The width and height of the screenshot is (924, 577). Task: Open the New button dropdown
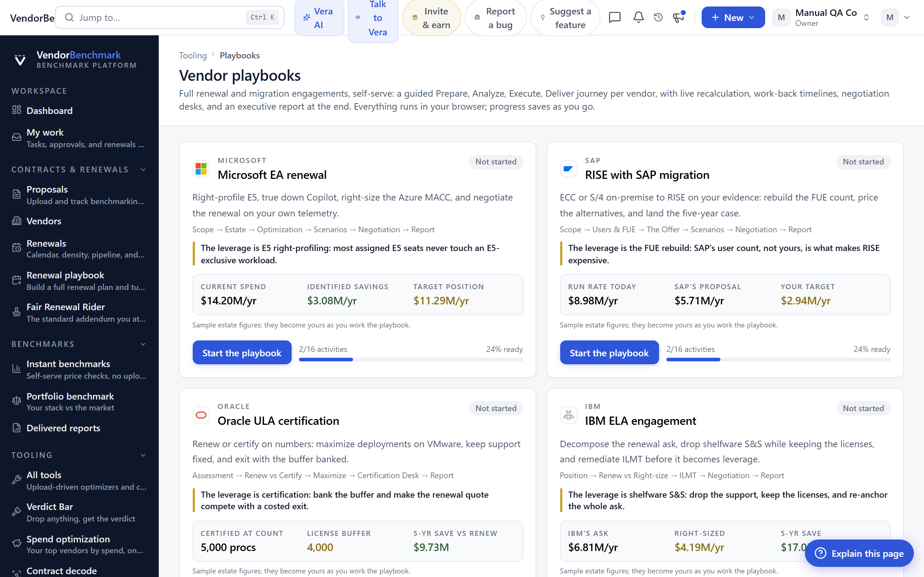[x=733, y=17]
